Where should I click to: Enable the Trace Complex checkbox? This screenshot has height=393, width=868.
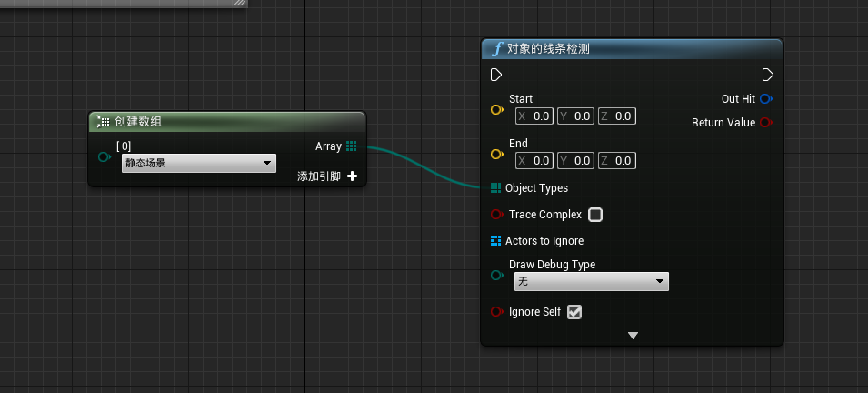pyautogui.click(x=595, y=215)
